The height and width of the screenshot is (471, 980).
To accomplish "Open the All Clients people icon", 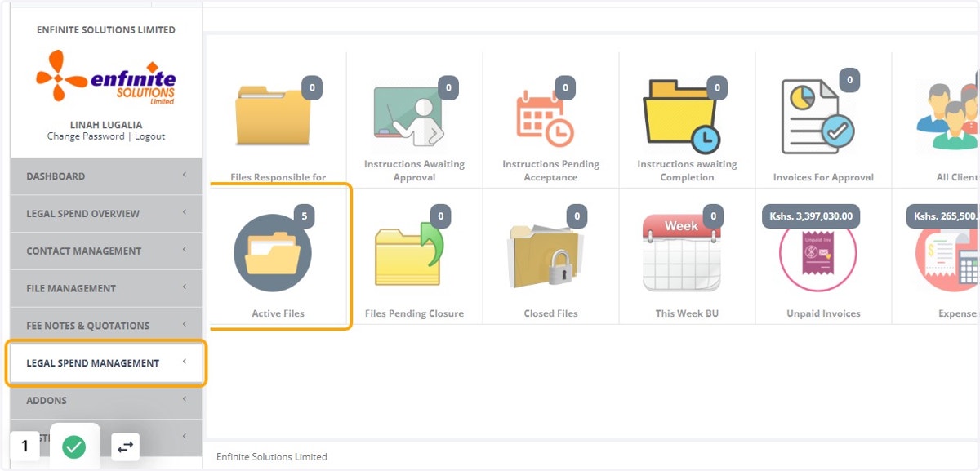I will tap(947, 116).
